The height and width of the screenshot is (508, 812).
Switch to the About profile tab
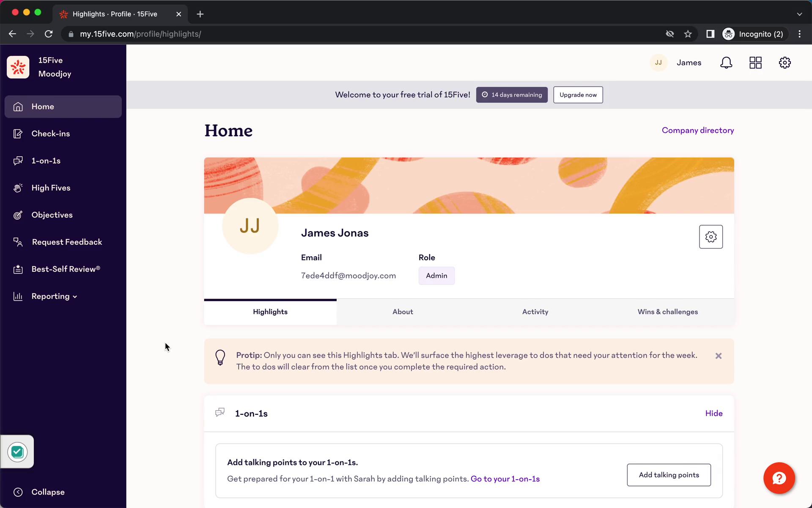tap(402, 311)
